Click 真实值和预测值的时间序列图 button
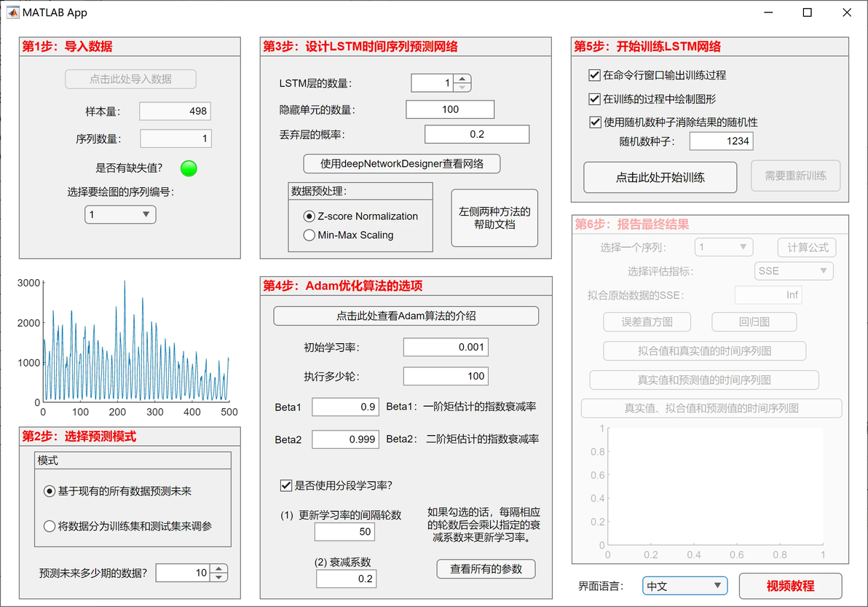 pos(704,380)
